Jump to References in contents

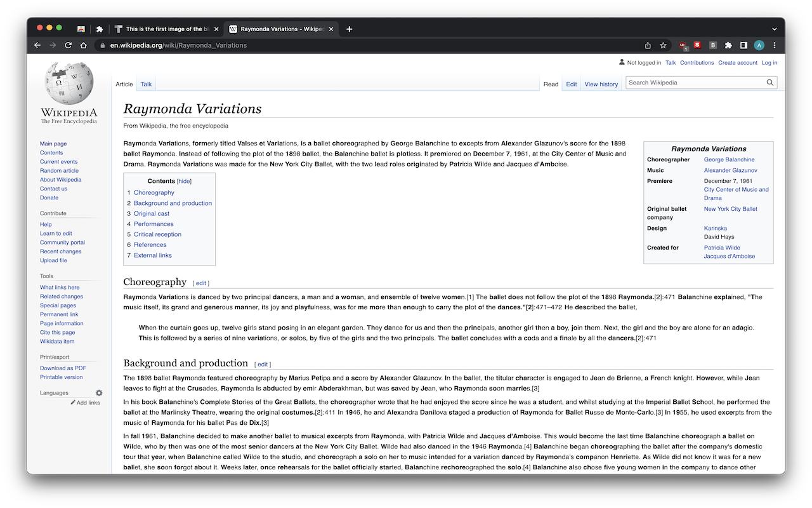(x=150, y=244)
